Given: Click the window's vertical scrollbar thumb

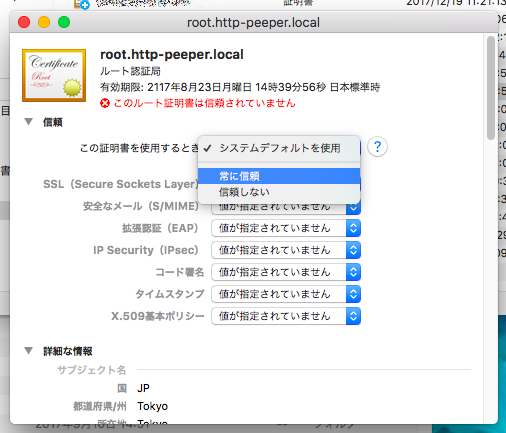Looking at the screenshot, I should coord(491,88).
